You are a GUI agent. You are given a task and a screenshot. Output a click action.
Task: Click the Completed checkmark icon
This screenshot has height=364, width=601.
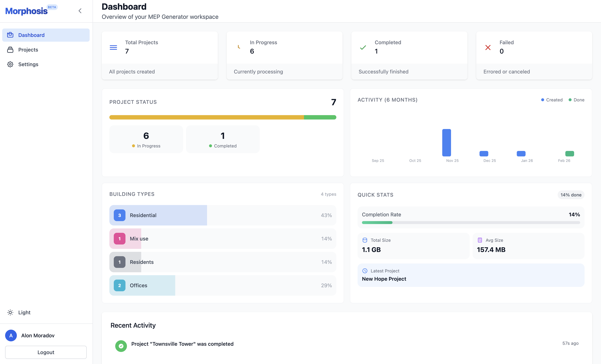[363, 48]
